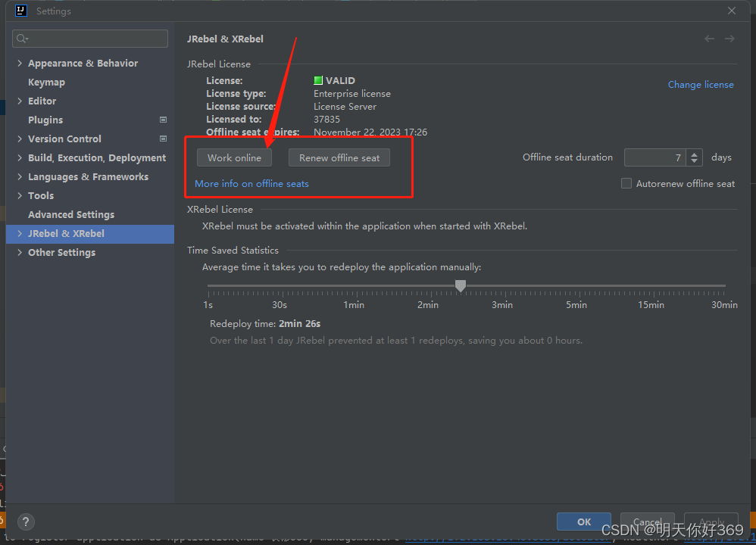Close the Settings dialog
The width and height of the screenshot is (756, 545).
click(732, 11)
